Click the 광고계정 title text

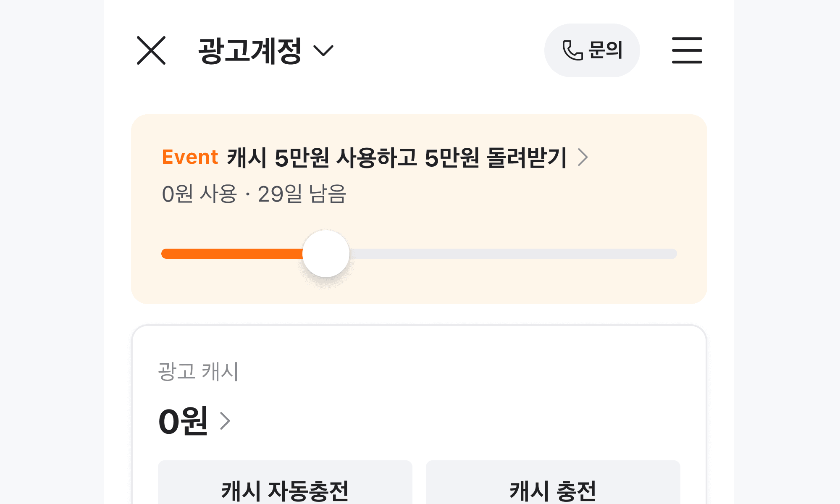point(249,50)
